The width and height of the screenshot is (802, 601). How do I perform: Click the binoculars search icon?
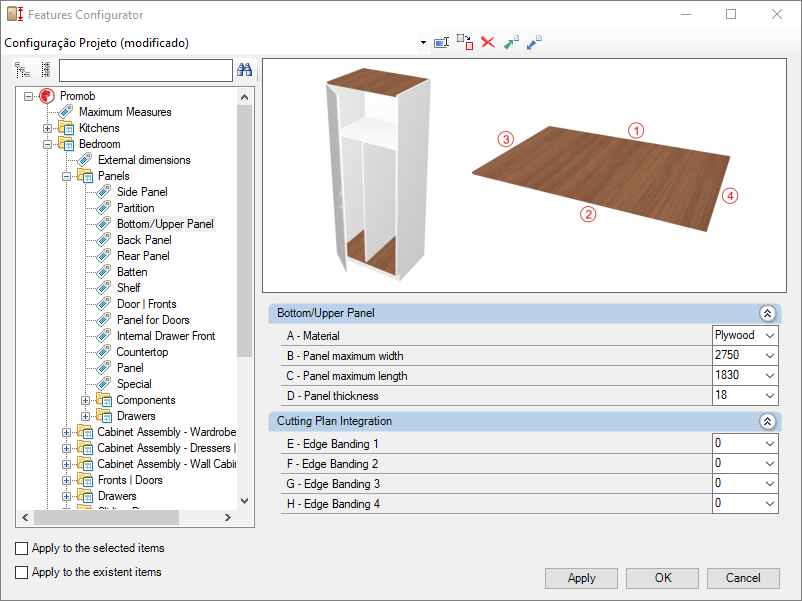coord(244,70)
